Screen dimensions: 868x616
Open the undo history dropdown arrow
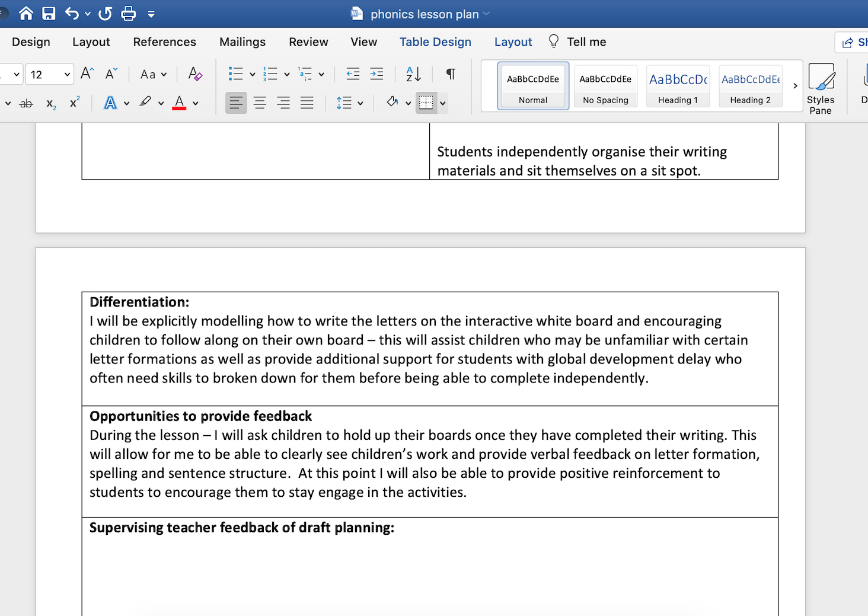pyautogui.click(x=88, y=14)
